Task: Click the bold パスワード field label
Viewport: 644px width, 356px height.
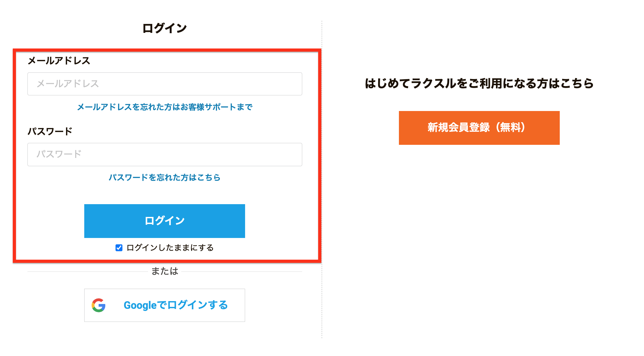Action: 50,131
